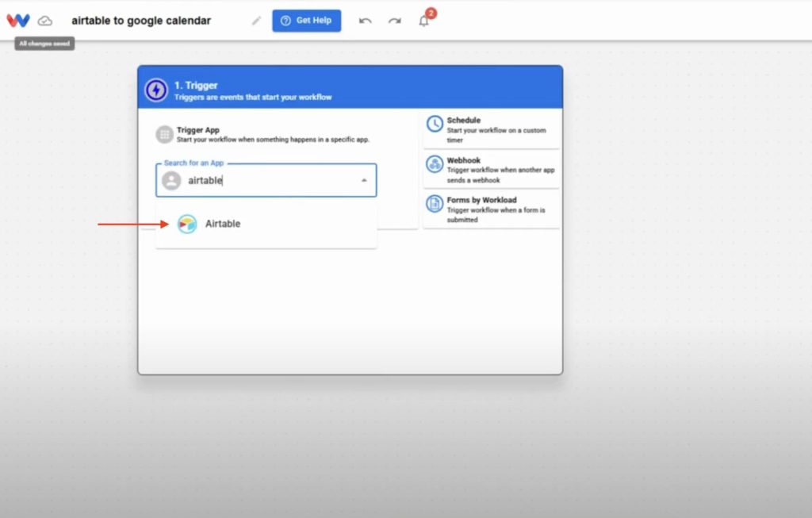Click the Airtable app logo
This screenshot has width=812, height=518.
point(187,224)
